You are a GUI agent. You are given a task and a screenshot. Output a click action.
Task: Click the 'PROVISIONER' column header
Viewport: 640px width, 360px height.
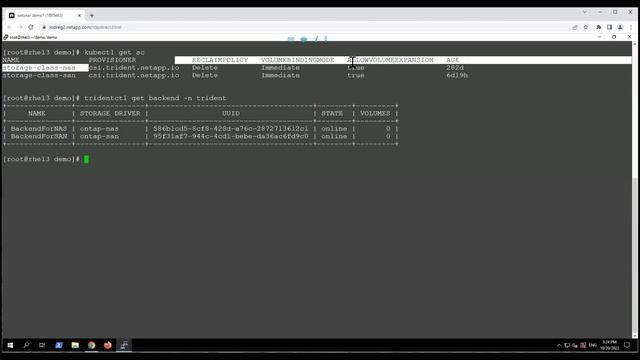112,60
